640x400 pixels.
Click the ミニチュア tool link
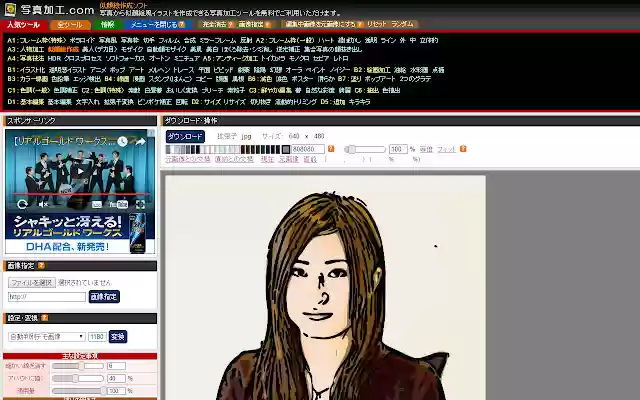coord(187,58)
